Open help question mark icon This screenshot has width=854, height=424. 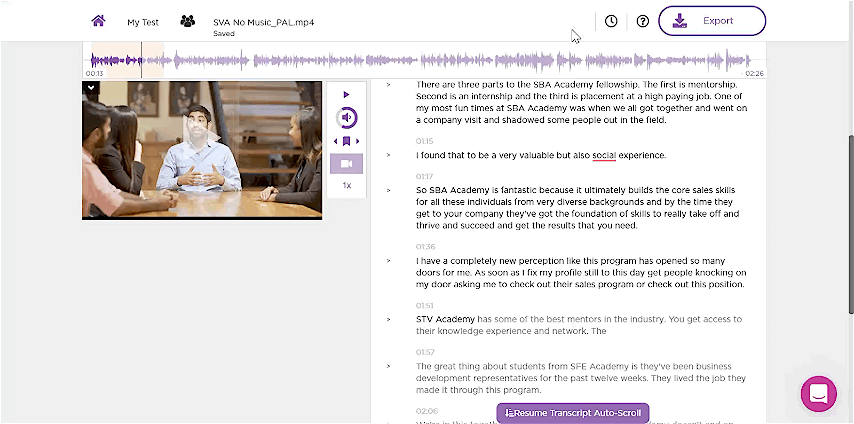tap(643, 21)
